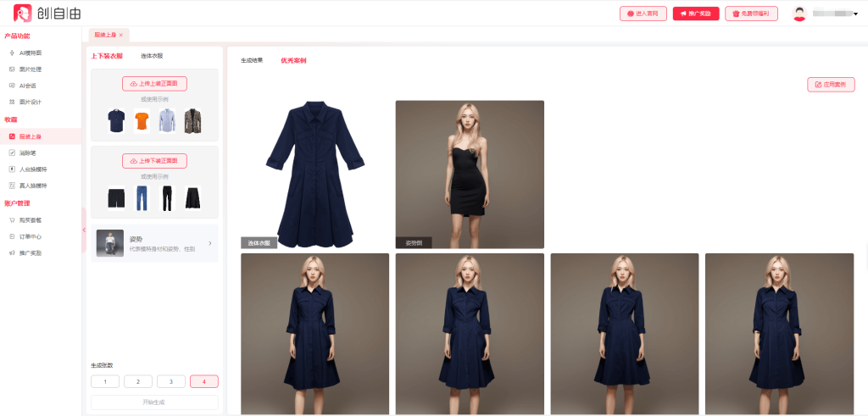Select the navy polo shirt example
This screenshot has height=416, width=868.
116,120
